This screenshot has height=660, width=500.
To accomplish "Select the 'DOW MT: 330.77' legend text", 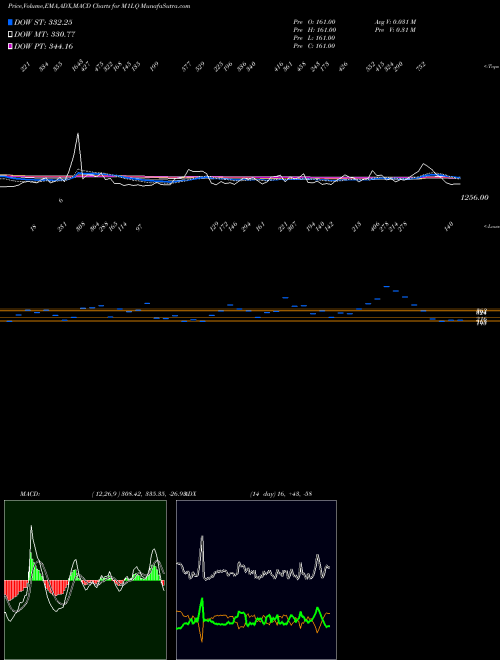I will pos(45,35).
